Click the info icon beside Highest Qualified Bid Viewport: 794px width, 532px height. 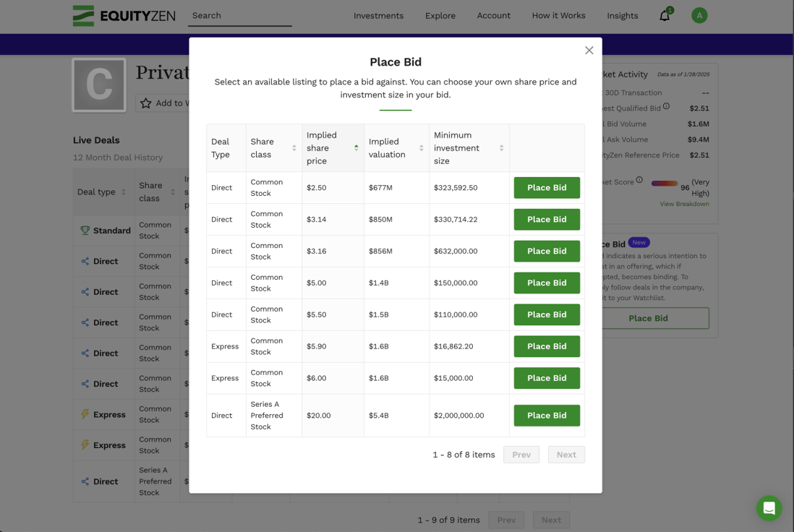coord(666,107)
